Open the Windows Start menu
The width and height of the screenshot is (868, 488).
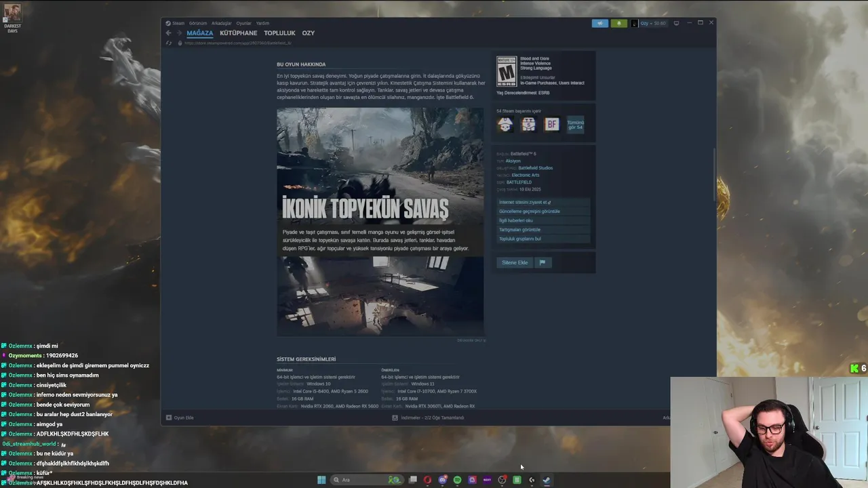(x=321, y=480)
